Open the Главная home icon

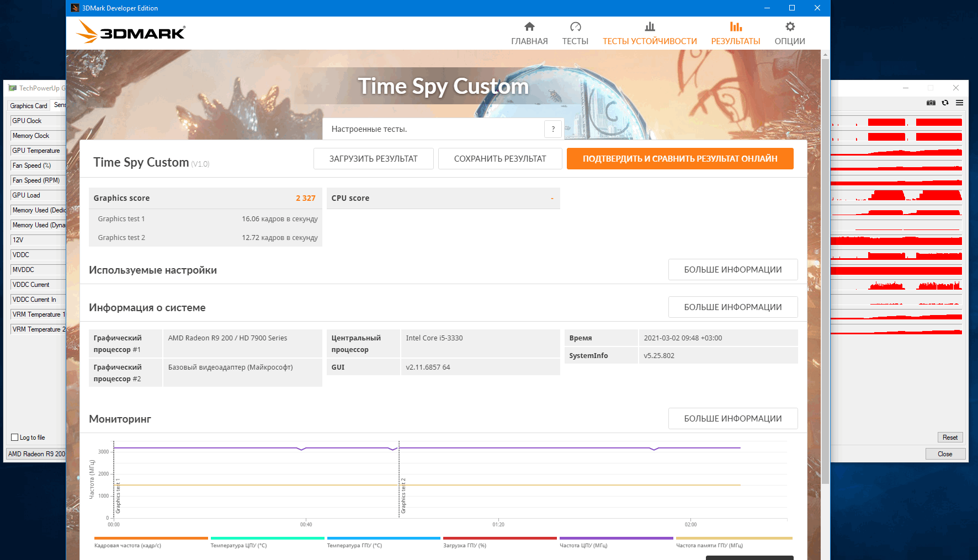coord(529,26)
